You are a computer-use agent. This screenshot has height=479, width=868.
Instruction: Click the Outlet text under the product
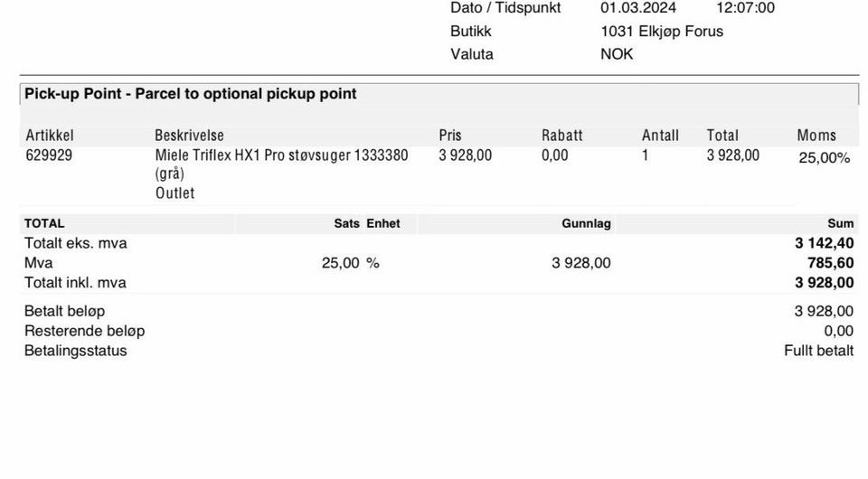point(175,193)
